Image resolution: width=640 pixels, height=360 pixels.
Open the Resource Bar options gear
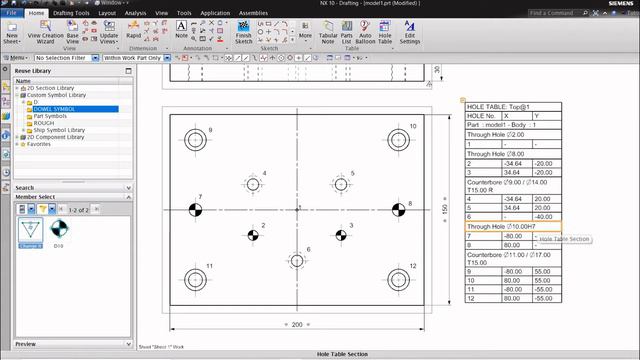(x=5, y=69)
